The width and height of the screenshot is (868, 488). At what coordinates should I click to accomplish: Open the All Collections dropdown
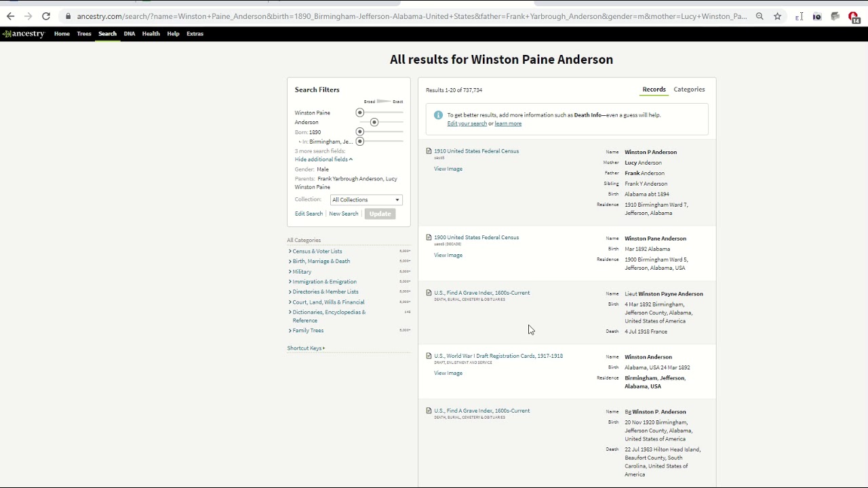(x=366, y=200)
